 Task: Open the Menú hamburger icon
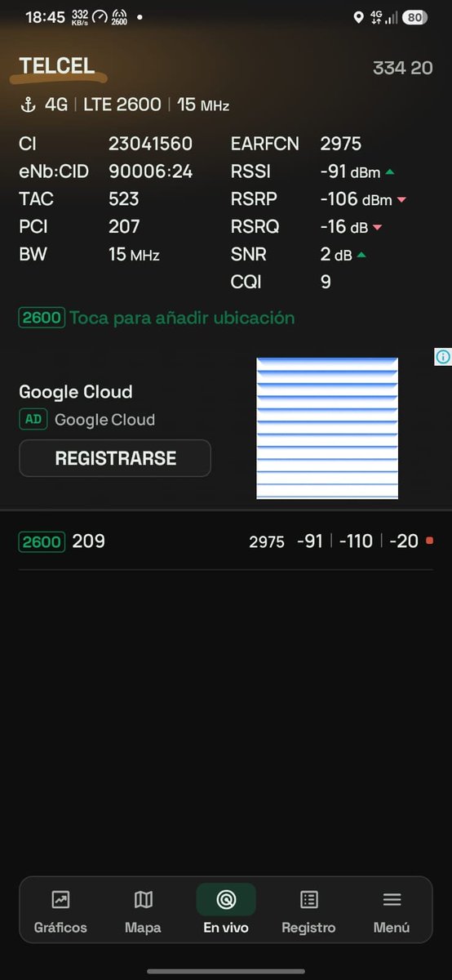point(392,900)
